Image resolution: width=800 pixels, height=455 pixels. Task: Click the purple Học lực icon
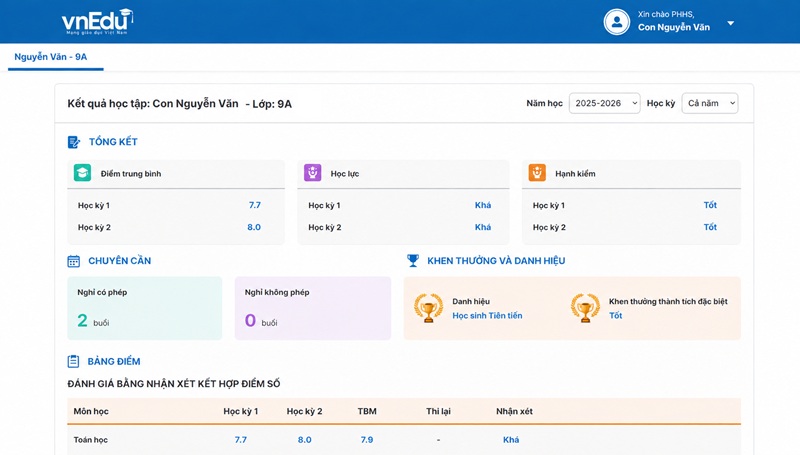[x=312, y=173]
